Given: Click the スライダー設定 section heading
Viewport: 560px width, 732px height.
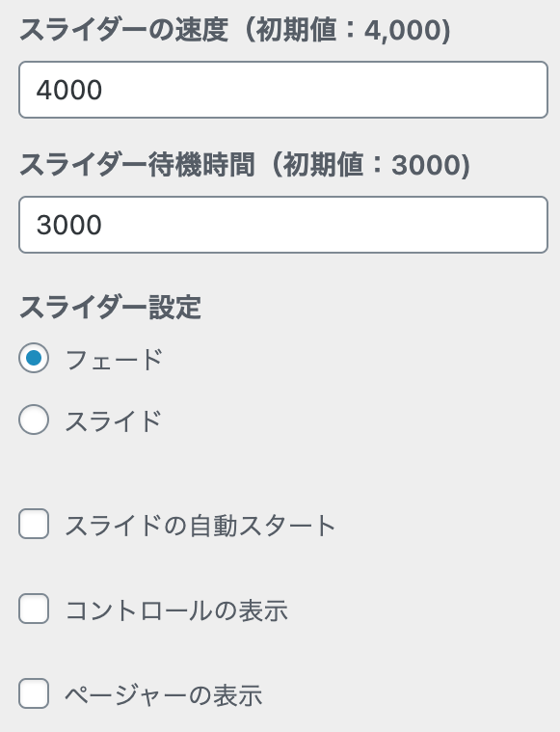Looking at the screenshot, I should pos(110,308).
